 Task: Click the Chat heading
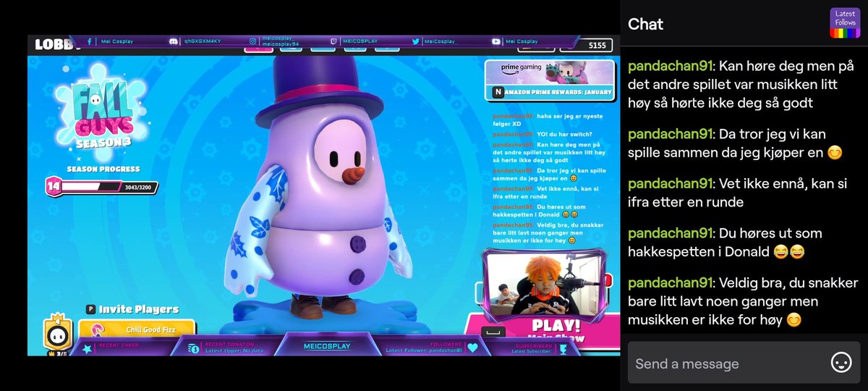point(646,24)
